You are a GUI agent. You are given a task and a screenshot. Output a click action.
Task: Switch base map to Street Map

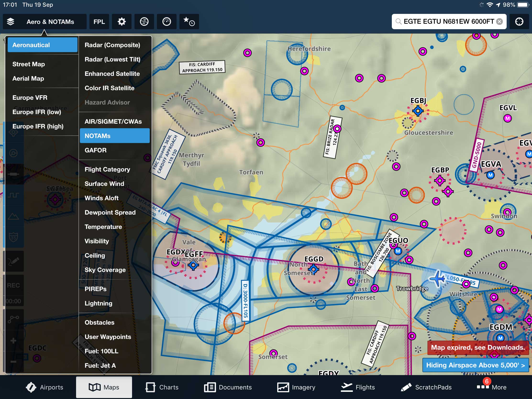click(29, 64)
